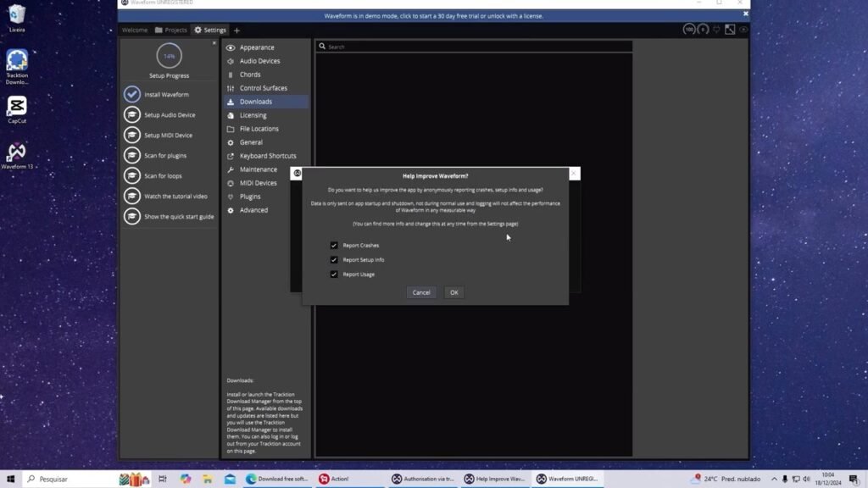Click Watch the tutorial video label
The height and width of the screenshot is (488, 868).
tap(175, 197)
